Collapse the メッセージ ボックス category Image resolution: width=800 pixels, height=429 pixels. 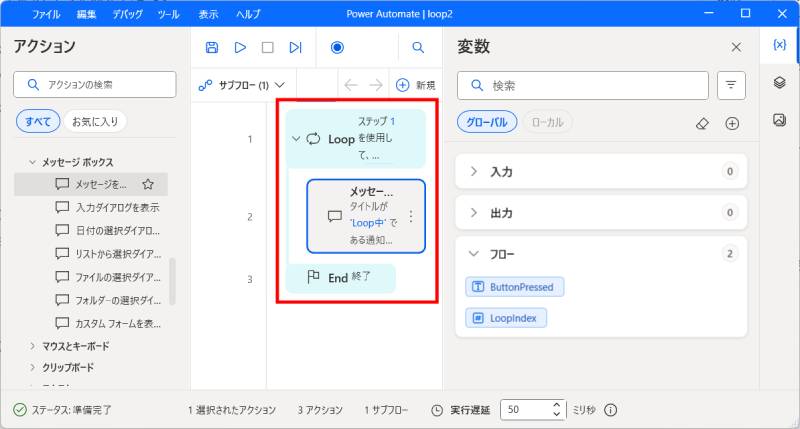pyautogui.click(x=33, y=162)
